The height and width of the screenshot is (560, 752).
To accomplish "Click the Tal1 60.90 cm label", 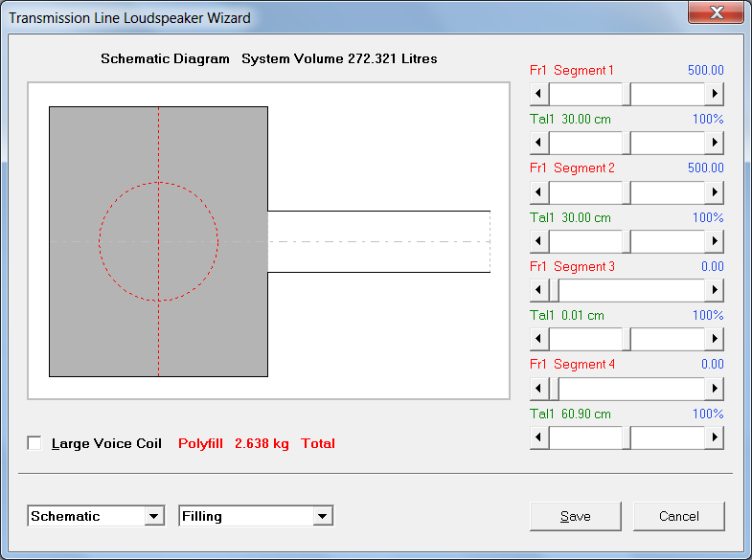I will click(570, 414).
